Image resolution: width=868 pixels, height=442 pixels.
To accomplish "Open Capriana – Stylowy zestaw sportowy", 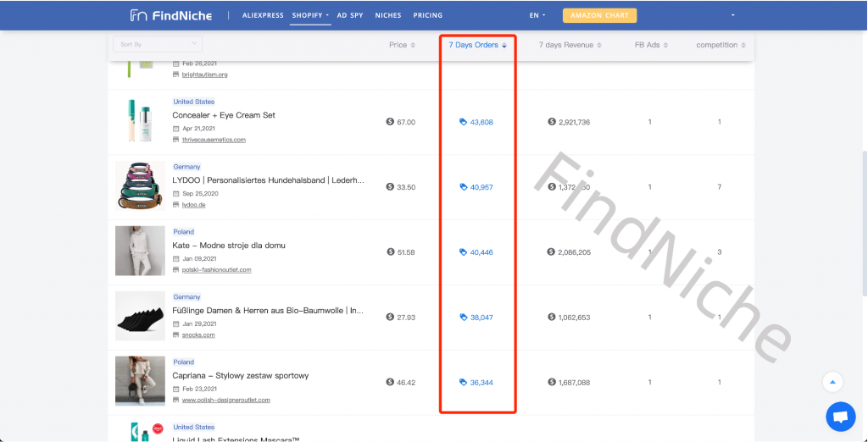I will (240, 376).
